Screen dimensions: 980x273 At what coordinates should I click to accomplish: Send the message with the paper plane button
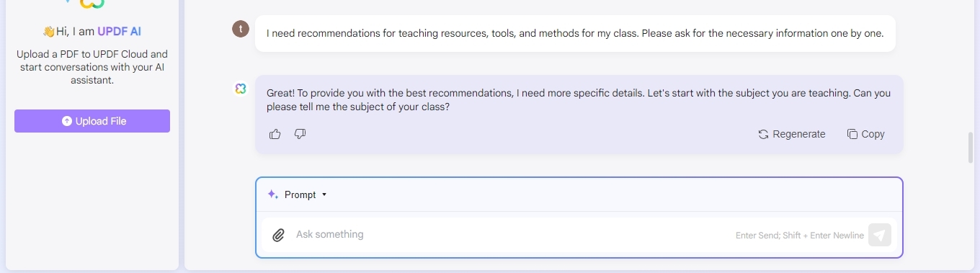[880, 235]
